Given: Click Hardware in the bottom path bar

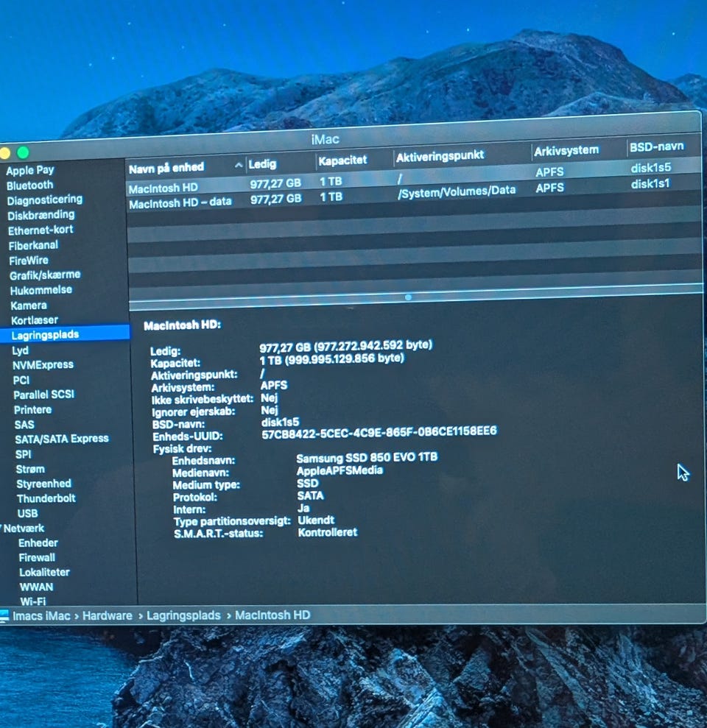Looking at the screenshot, I should tap(108, 616).
